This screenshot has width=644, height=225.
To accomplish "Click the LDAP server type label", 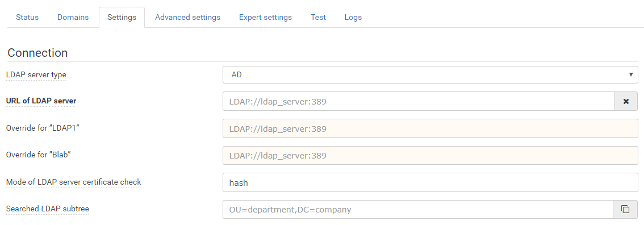I will 36,75.
